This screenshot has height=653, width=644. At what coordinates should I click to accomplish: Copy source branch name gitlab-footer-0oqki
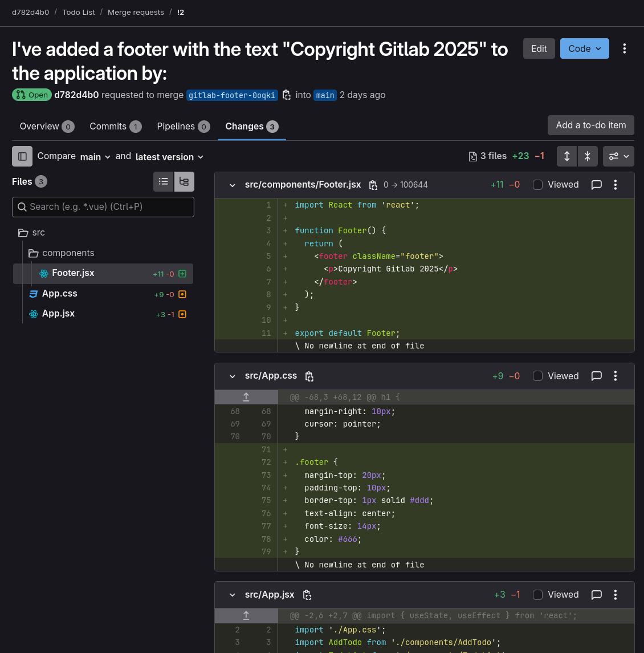click(x=287, y=95)
